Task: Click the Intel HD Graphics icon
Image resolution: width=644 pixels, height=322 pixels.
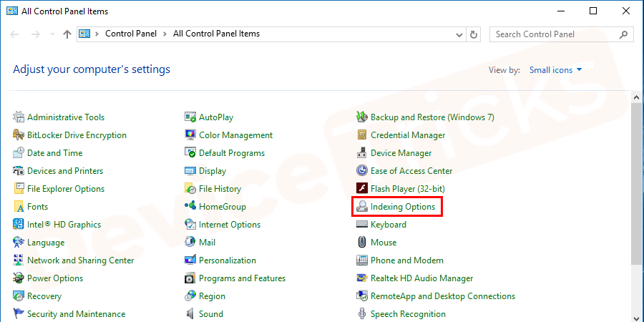Action: (x=19, y=225)
